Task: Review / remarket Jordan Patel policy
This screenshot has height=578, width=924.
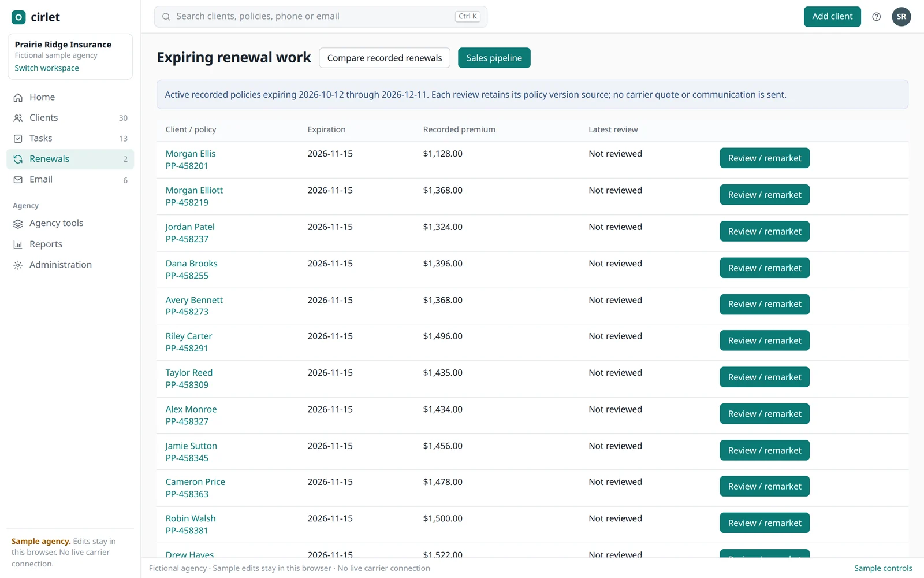Action: (765, 231)
